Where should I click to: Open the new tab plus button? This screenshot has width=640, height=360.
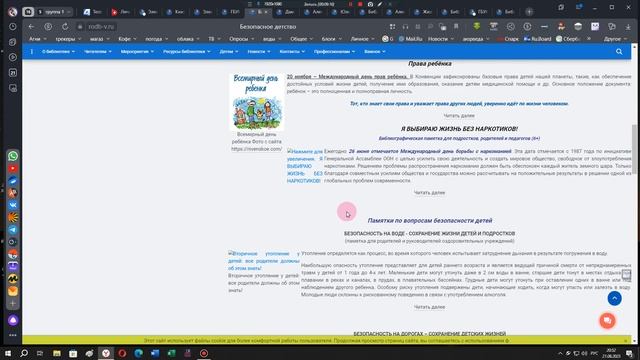[x=529, y=12]
